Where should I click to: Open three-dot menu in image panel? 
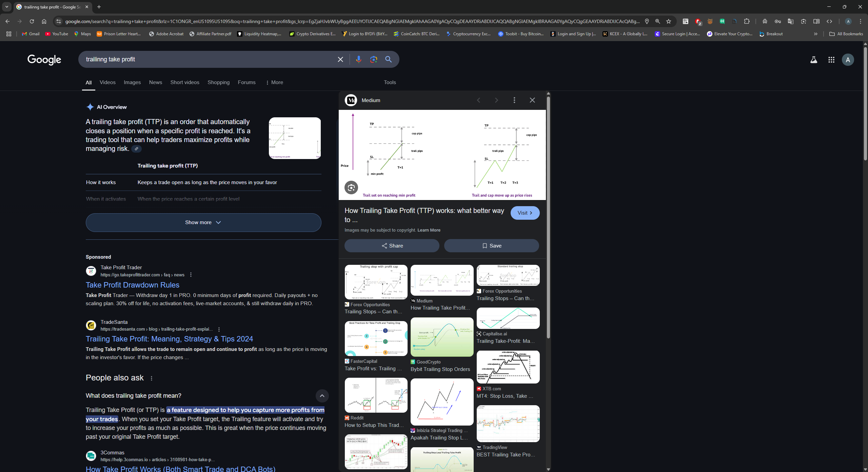click(x=514, y=100)
